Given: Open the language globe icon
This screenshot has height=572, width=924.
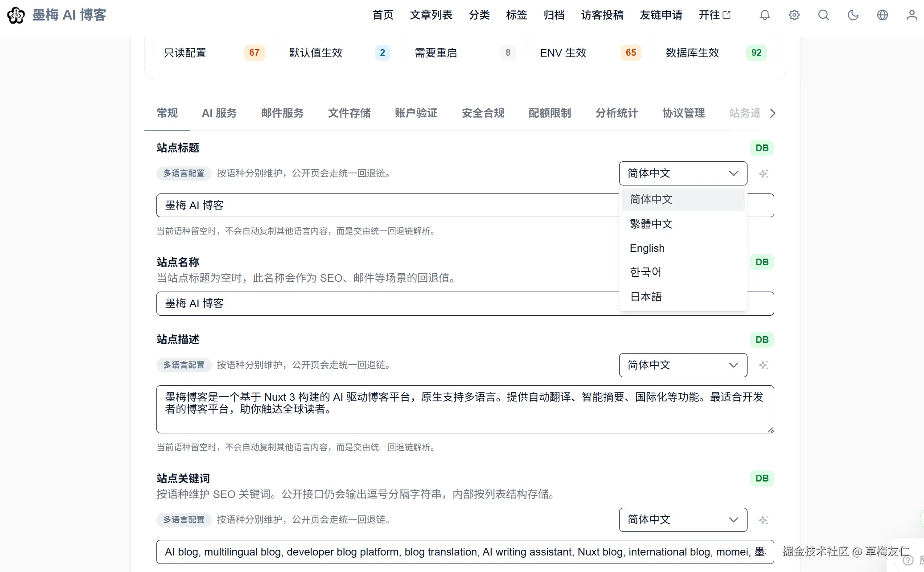Looking at the screenshot, I should [882, 15].
